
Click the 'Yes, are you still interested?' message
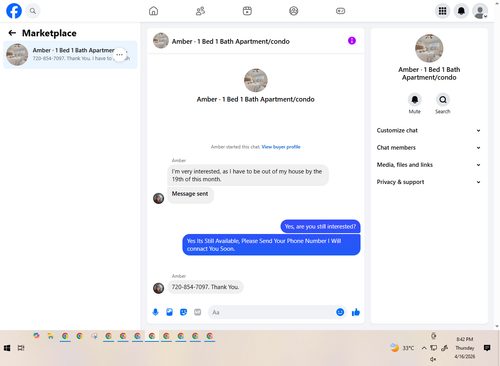pyautogui.click(x=320, y=226)
